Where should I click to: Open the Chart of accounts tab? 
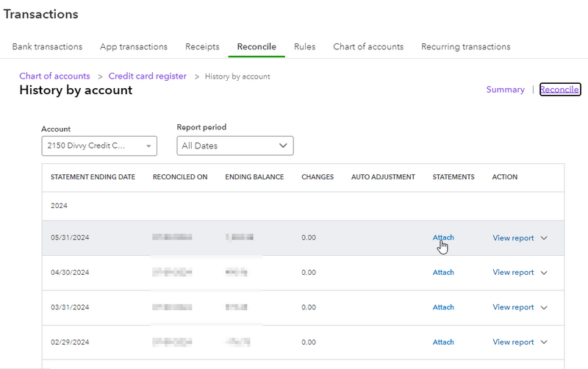tap(368, 46)
